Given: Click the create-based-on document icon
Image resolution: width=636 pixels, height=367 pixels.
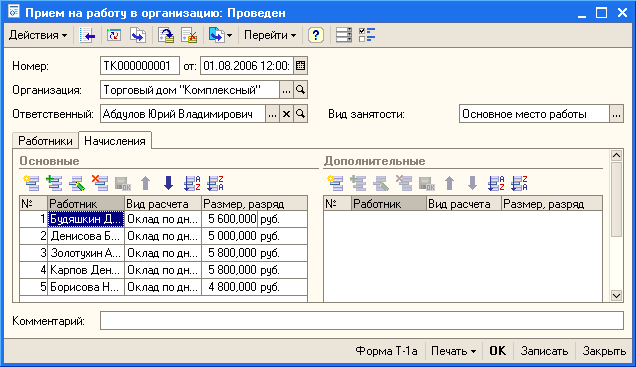Looking at the screenshot, I should pos(216,35).
